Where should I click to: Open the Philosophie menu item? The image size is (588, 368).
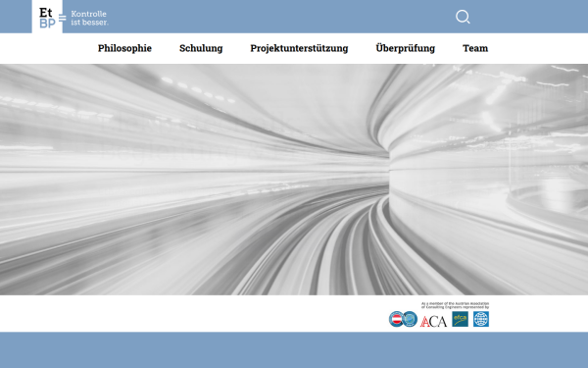[124, 48]
